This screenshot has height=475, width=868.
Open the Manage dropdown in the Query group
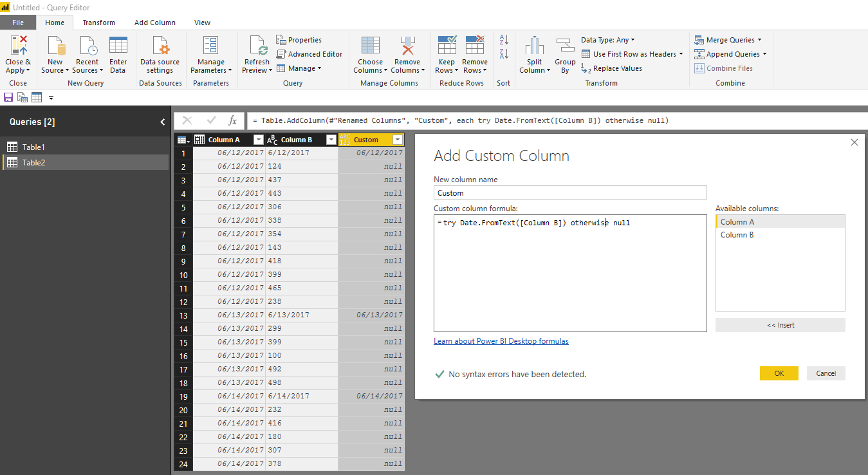click(299, 68)
